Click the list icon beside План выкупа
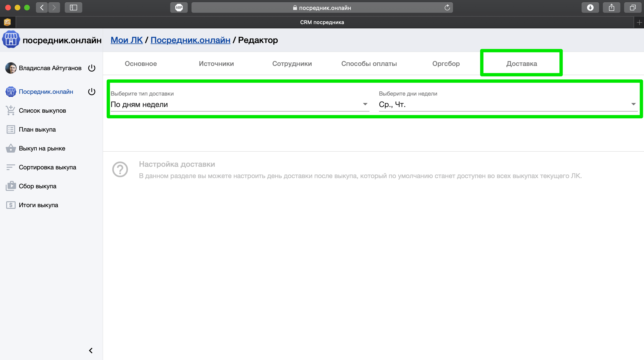644x360 pixels. click(x=10, y=129)
